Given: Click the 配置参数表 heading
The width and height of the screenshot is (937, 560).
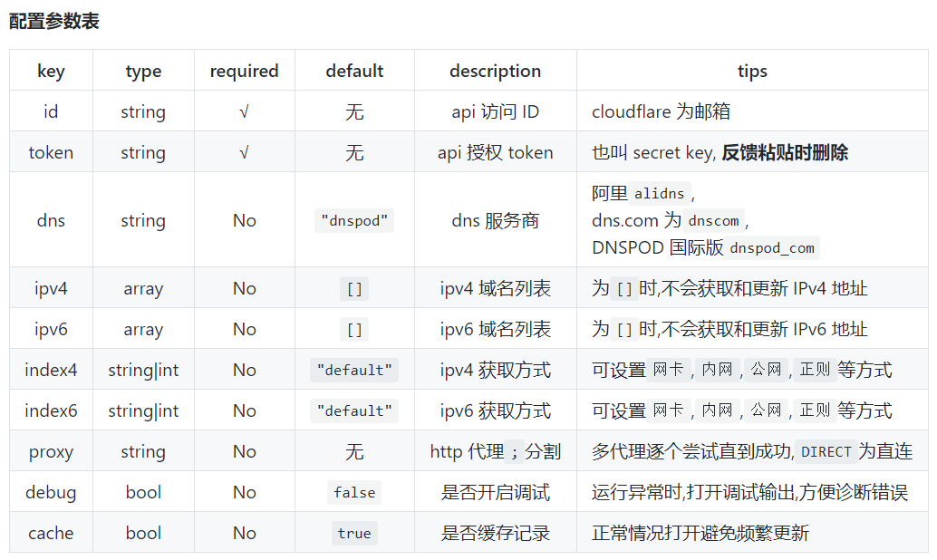Looking at the screenshot, I should click(53, 22).
